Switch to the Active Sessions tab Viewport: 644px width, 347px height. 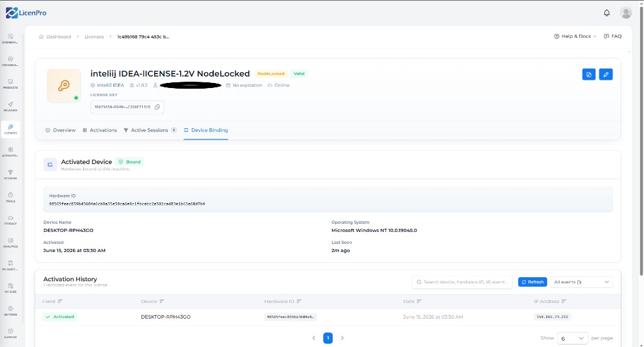point(150,130)
